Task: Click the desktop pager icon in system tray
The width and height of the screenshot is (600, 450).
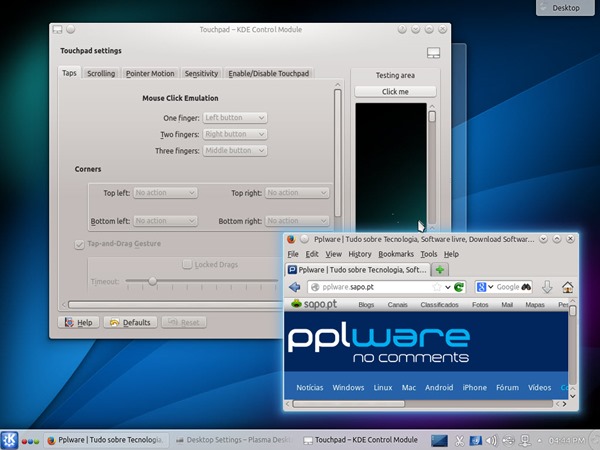Action: coord(439,440)
